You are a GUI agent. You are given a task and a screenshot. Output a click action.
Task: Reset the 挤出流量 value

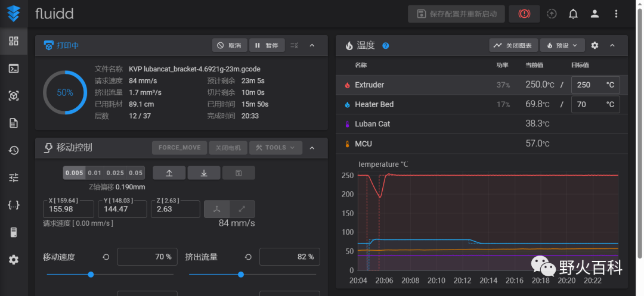248,257
